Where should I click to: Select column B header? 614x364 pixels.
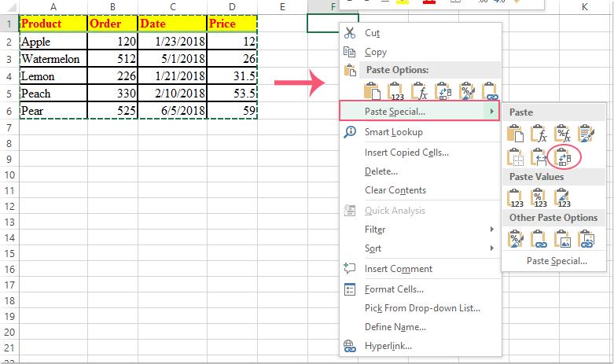coord(112,6)
